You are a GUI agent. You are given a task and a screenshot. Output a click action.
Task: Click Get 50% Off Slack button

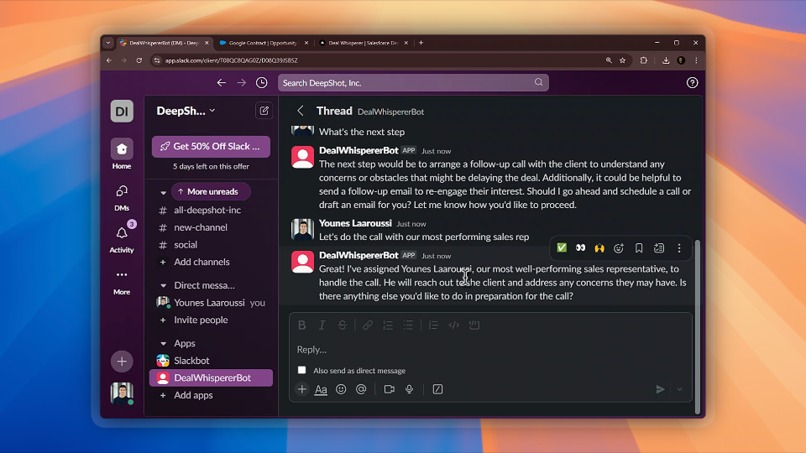211,147
